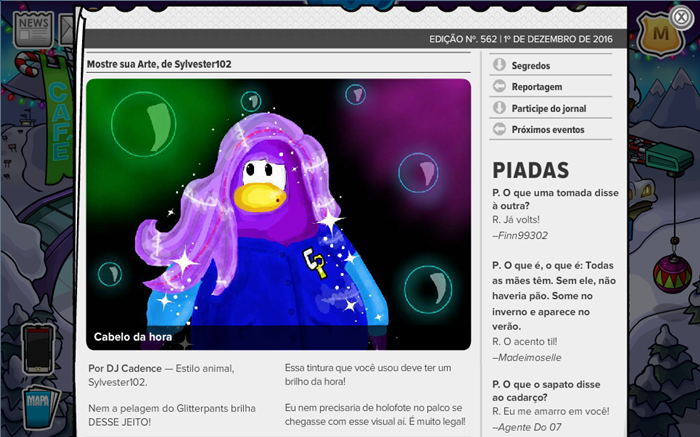Viewport: 700px width, 437px height.
Task: Click the Por DJ Cadence byline
Action: point(125,368)
